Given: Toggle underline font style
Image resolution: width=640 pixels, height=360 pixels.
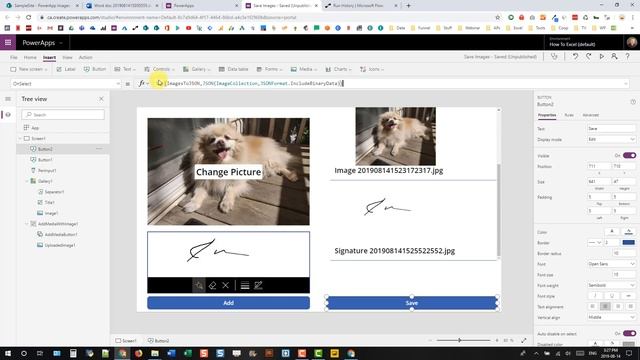Looking at the screenshot, I should [612, 296].
